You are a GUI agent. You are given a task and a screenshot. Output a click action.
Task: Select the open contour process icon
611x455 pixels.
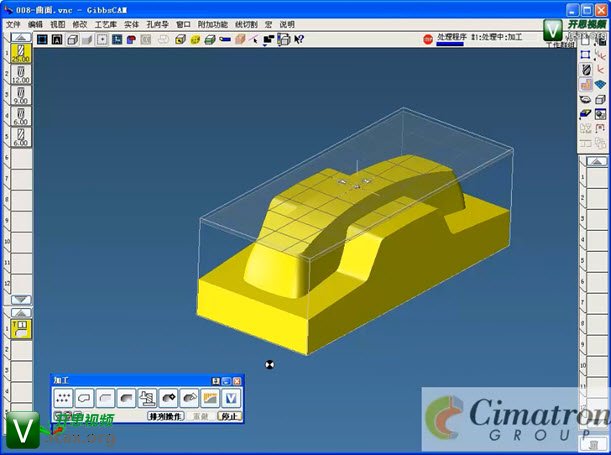[105, 398]
